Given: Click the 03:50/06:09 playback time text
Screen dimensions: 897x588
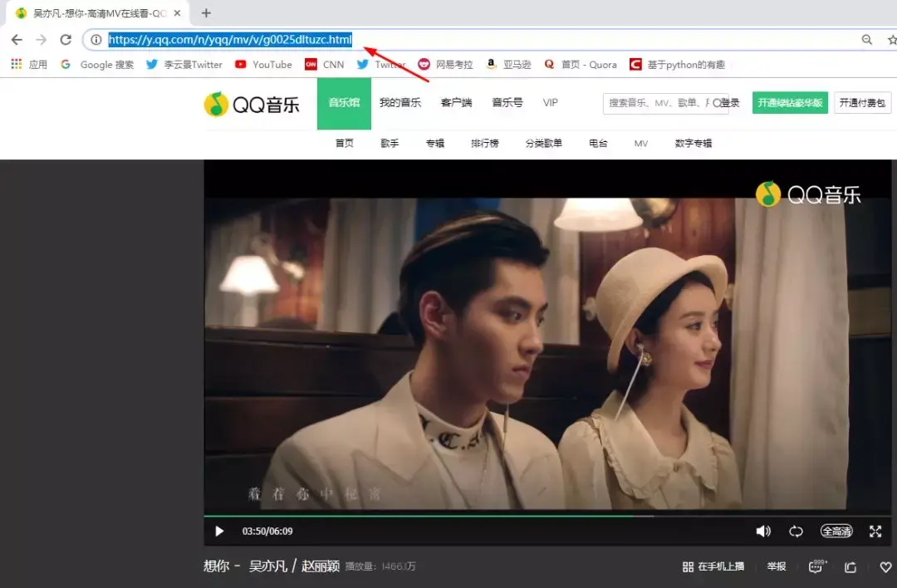Looking at the screenshot, I should 267,532.
